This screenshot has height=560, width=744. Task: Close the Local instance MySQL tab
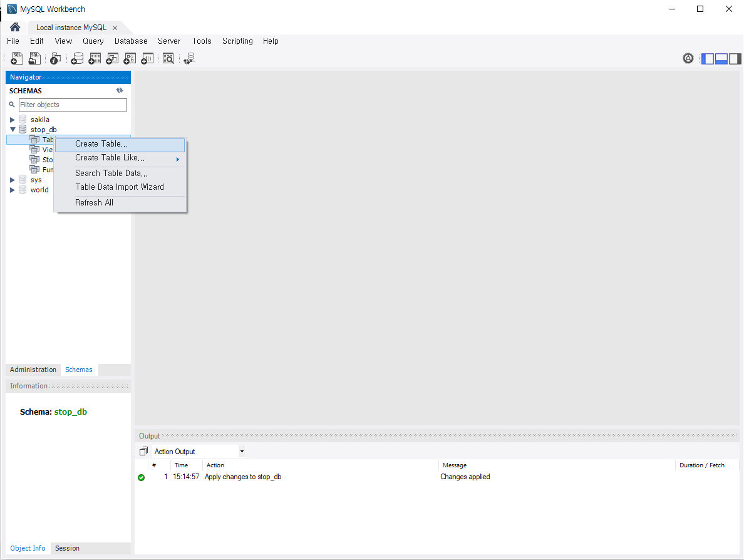pos(115,28)
